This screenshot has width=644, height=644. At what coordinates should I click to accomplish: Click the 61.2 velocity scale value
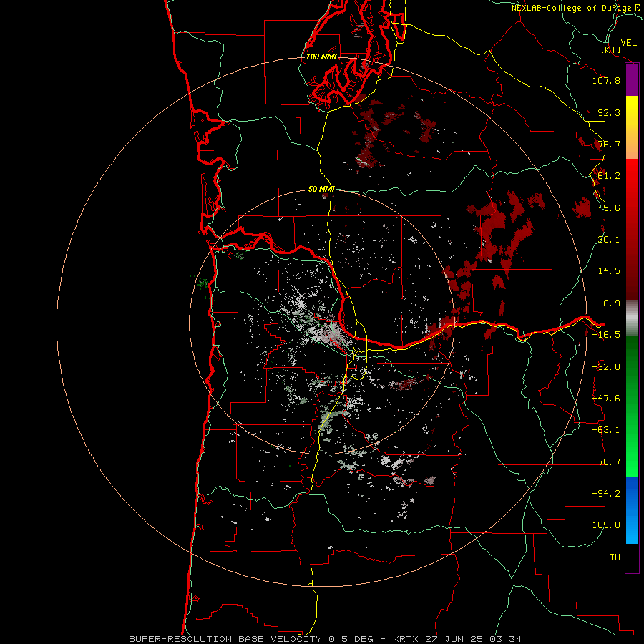609,176
